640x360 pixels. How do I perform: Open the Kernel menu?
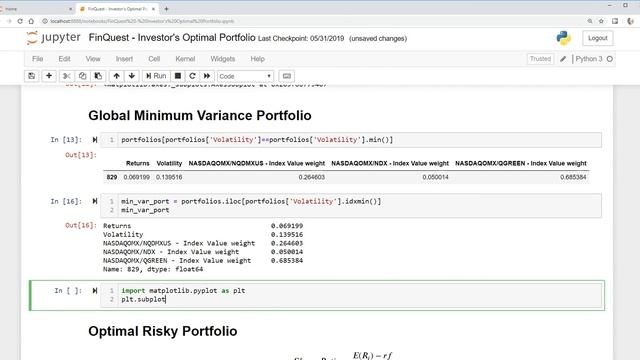pos(185,59)
